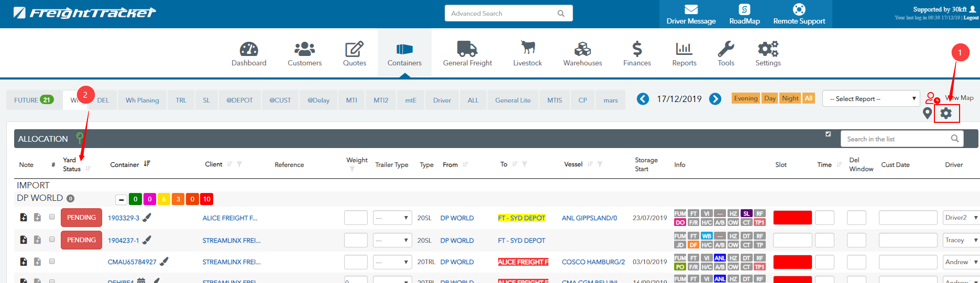Click the red 10 count badge
Viewport: 980px width, 283px height.
[207, 199]
